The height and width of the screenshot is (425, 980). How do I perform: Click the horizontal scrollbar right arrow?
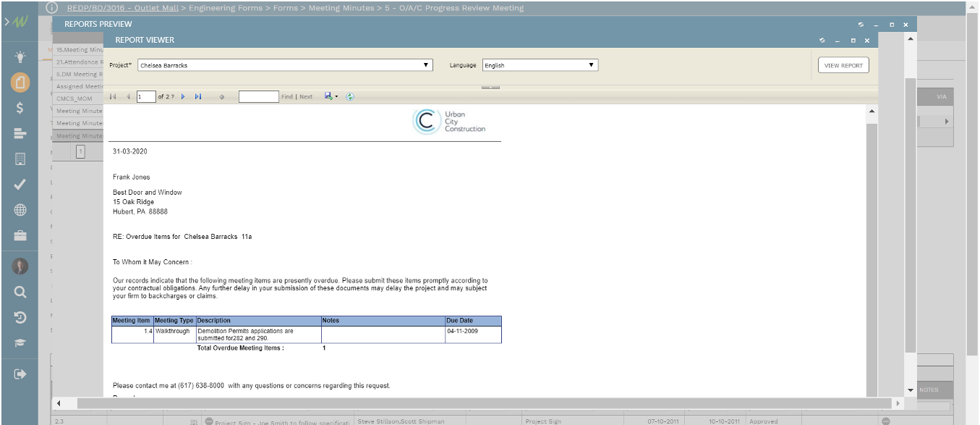click(x=898, y=403)
